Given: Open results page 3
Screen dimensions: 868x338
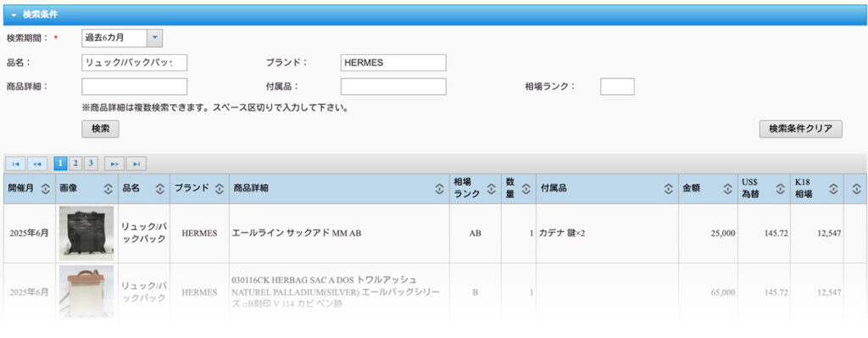Looking at the screenshot, I should click(91, 163).
